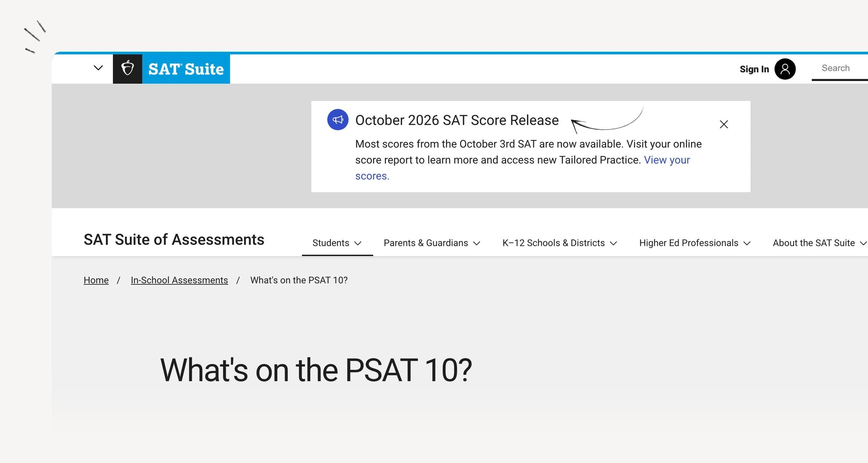
Task: Dismiss the score release notification with X
Action: (x=724, y=124)
